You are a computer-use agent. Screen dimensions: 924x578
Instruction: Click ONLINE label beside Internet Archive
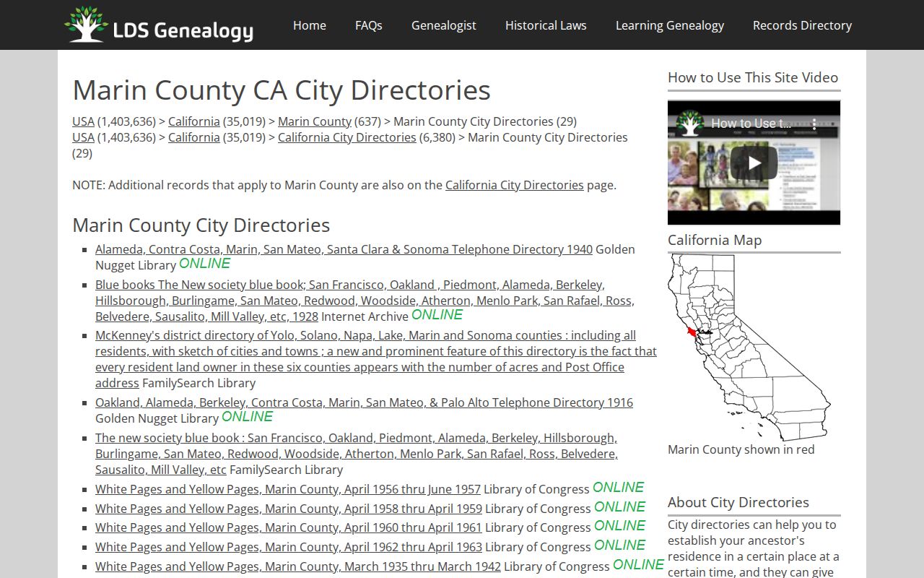coord(437,315)
